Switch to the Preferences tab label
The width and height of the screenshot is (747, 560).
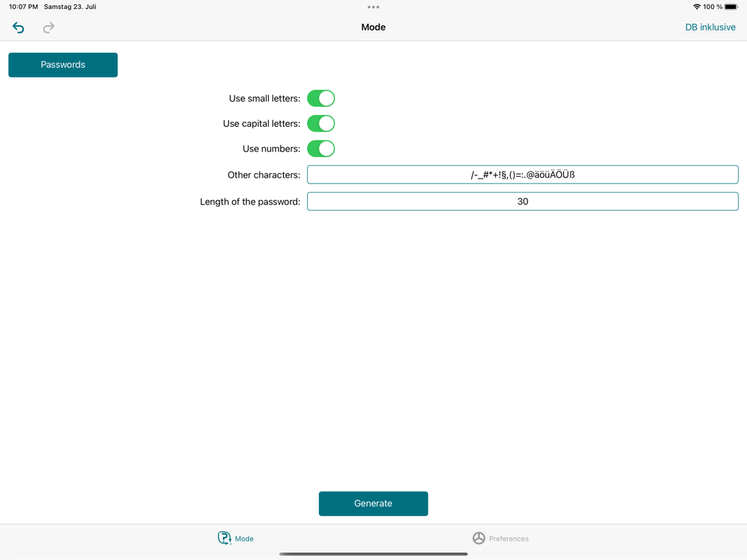coord(508,538)
